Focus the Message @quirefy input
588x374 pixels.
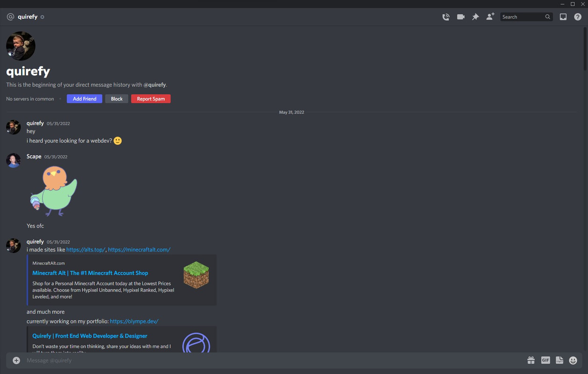[x=273, y=360]
